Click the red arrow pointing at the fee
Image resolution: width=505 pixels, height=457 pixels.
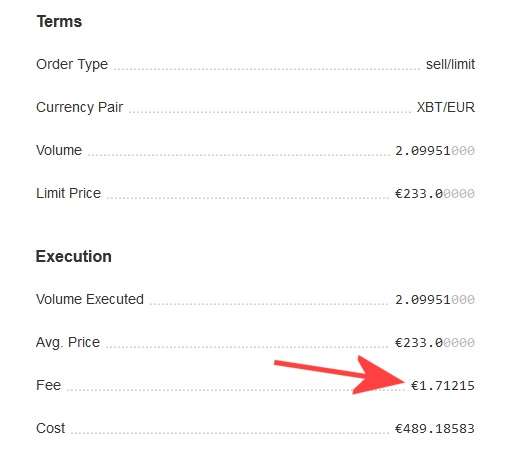tap(340, 375)
